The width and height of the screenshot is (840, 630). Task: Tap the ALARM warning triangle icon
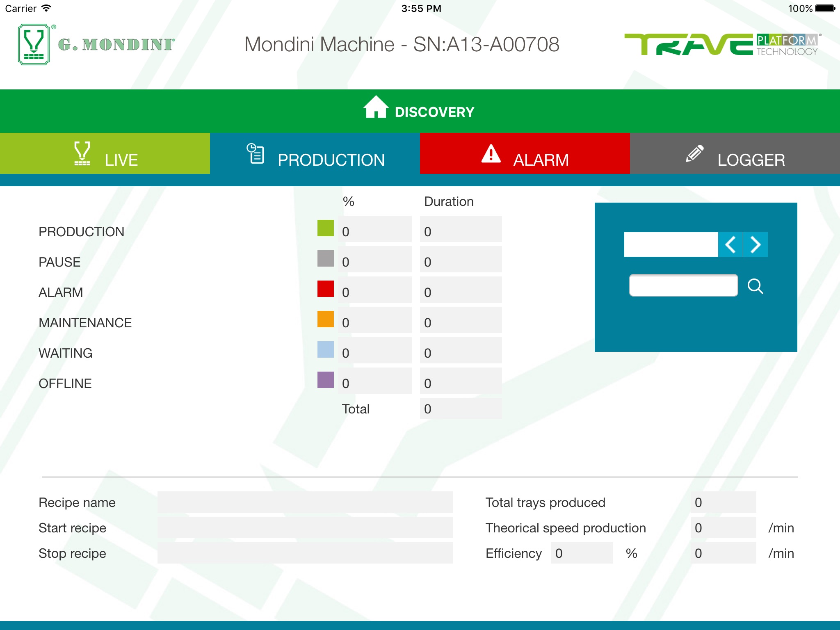[x=491, y=154]
